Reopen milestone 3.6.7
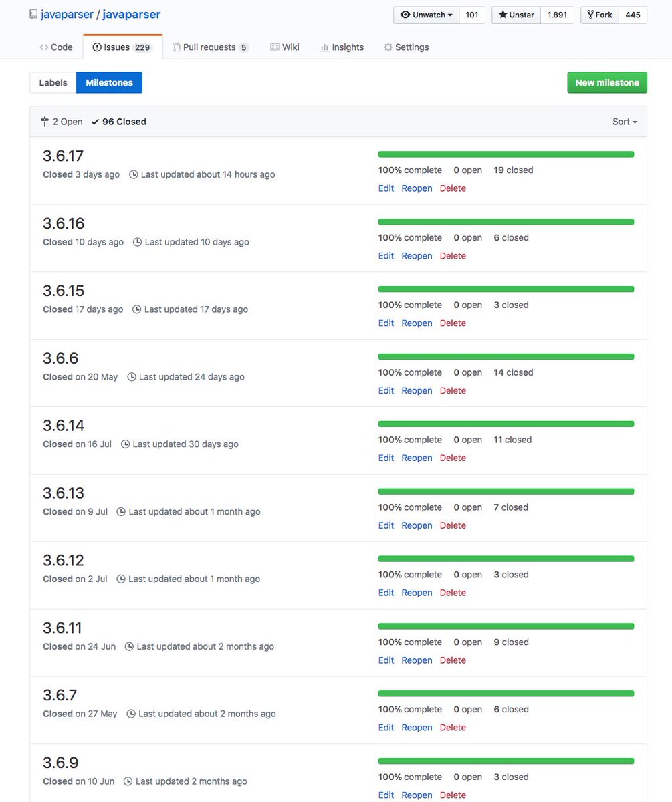Screen dimensions: 672x802 coord(417,728)
